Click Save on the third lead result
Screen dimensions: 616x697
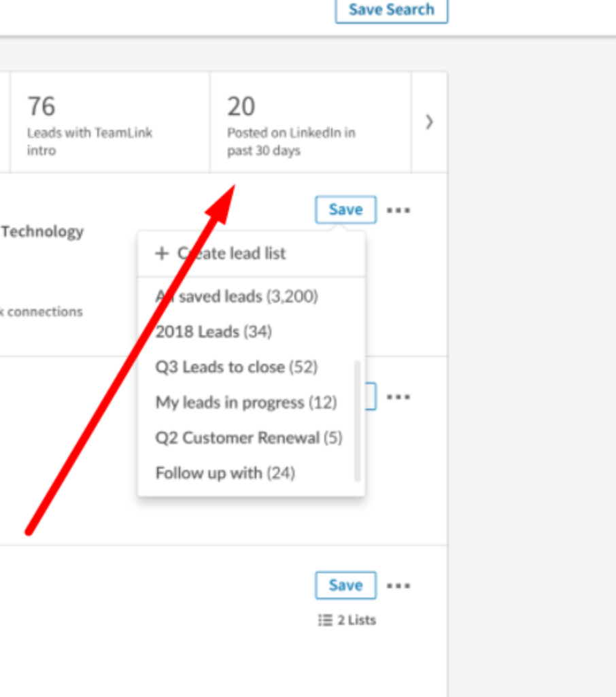(x=346, y=585)
